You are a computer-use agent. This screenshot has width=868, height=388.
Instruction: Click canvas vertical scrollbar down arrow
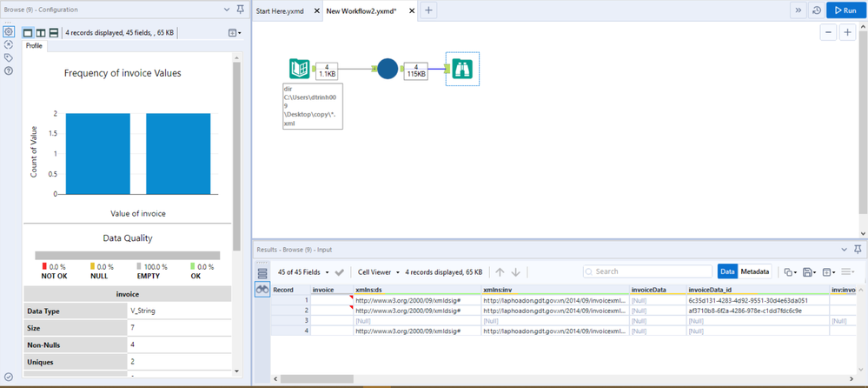pos(864,233)
